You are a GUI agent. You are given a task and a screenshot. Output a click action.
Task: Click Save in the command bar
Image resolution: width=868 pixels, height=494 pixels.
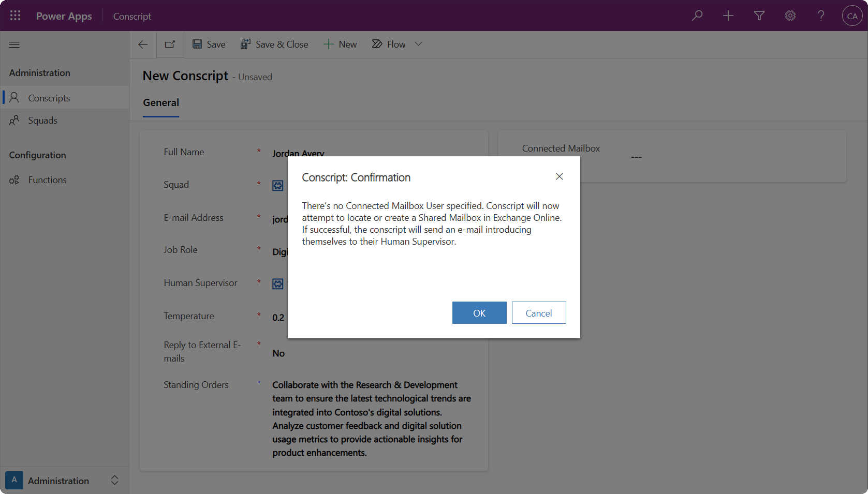[x=209, y=44]
